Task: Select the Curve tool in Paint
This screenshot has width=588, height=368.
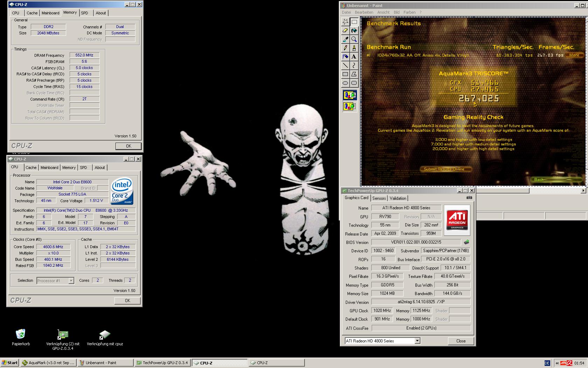Action: click(354, 66)
